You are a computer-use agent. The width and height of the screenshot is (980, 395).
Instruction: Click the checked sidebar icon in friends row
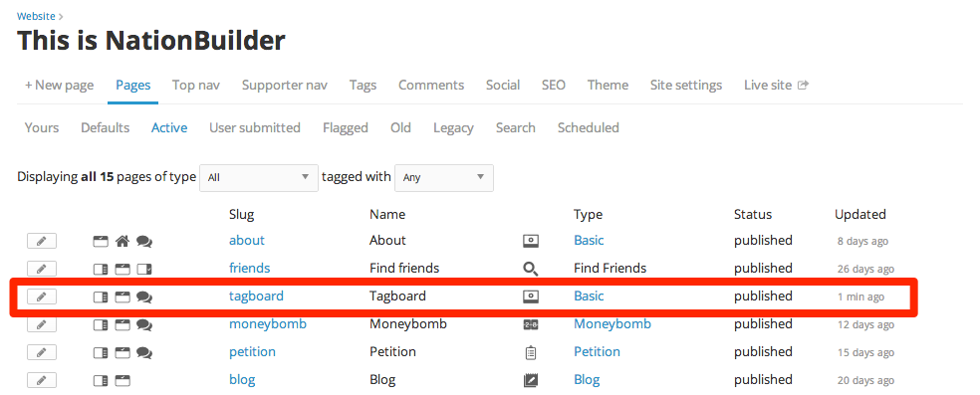[x=144, y=269]
